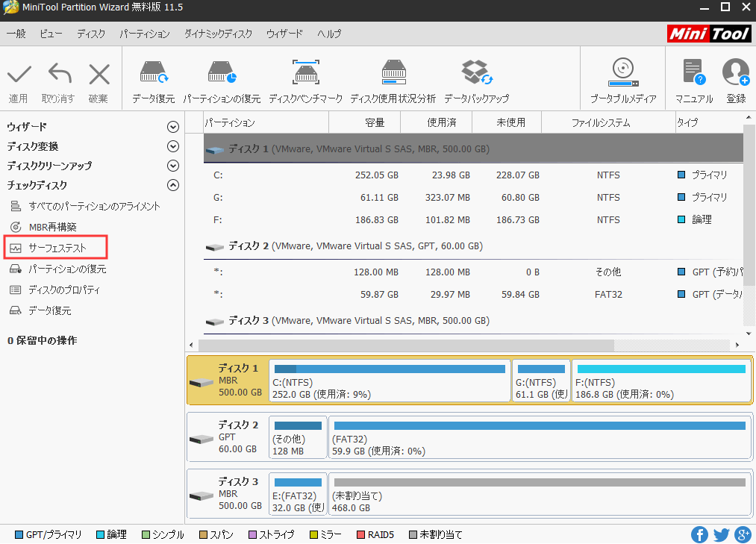Screen dimensions: 756x544
Task: Select the ディスク 1 header row in list
Action: [473, 148]
